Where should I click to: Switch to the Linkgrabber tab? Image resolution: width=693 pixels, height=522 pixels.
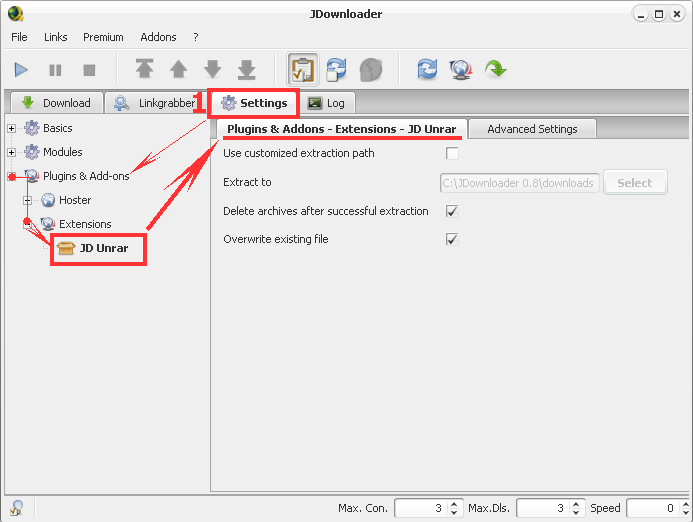point(155,103)
